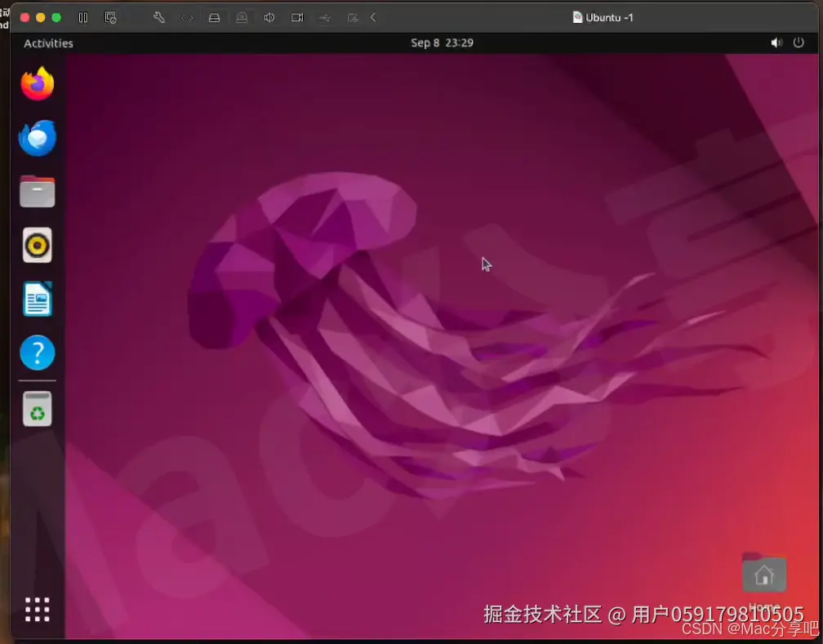The width and height of the screenshot is (823, 644).
Task: Pause the virtual machine
Action: 82,17
